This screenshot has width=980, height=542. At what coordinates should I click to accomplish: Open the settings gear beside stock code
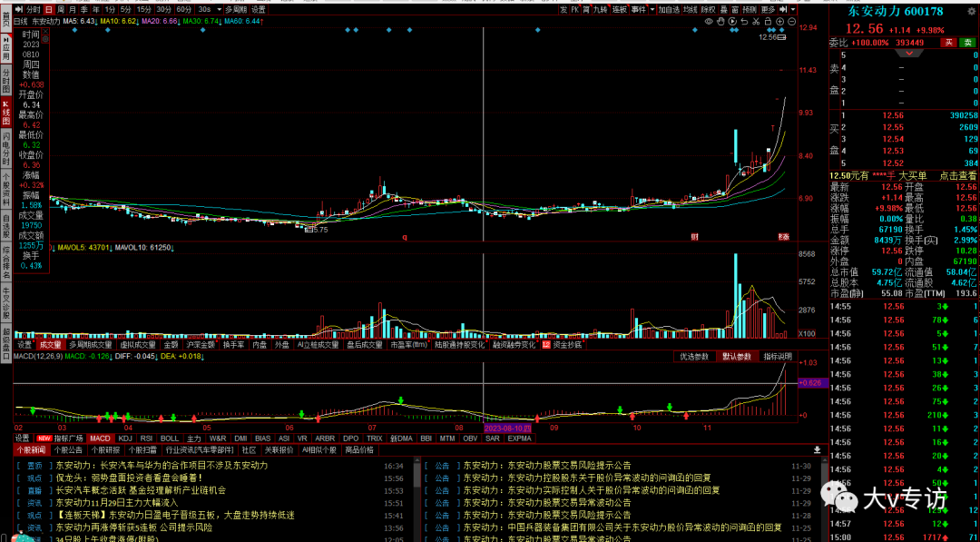point(972,10)
